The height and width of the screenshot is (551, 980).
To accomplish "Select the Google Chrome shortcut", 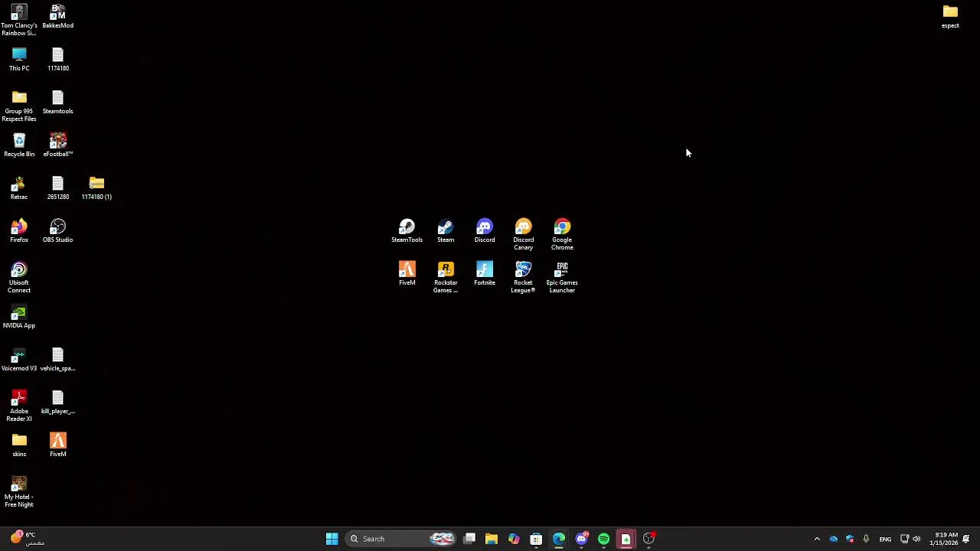I will click(x=562, y=234).
